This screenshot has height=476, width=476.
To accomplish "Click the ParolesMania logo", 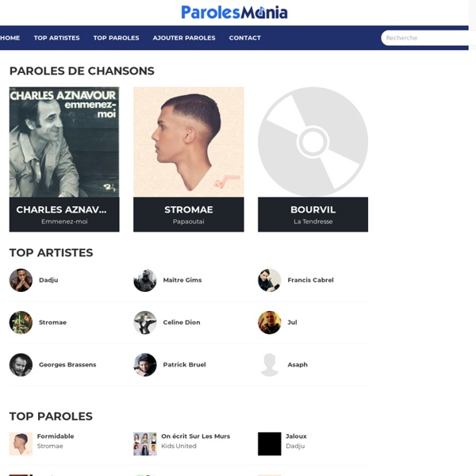I will 234,13.
